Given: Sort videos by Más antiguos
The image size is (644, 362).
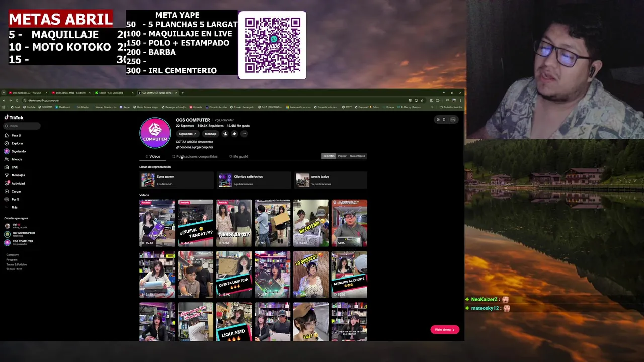Looking at the screenshot, I should (x=357, y=156).
